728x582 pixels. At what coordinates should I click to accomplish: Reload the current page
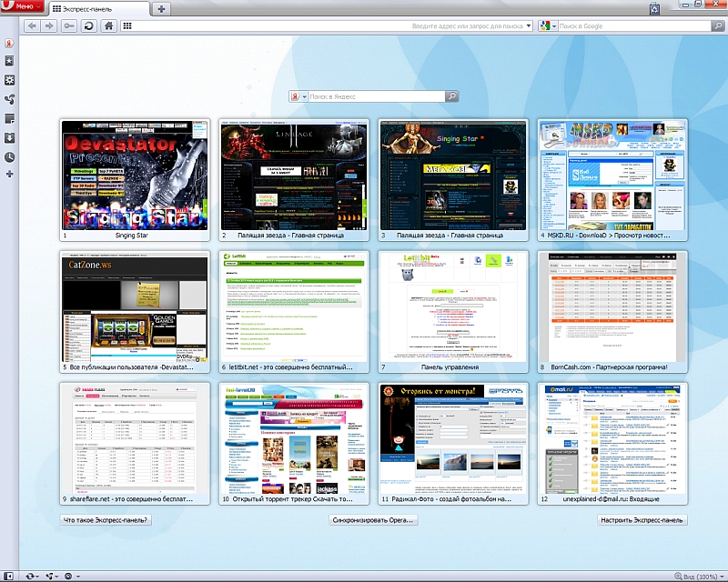click(88, 25)
